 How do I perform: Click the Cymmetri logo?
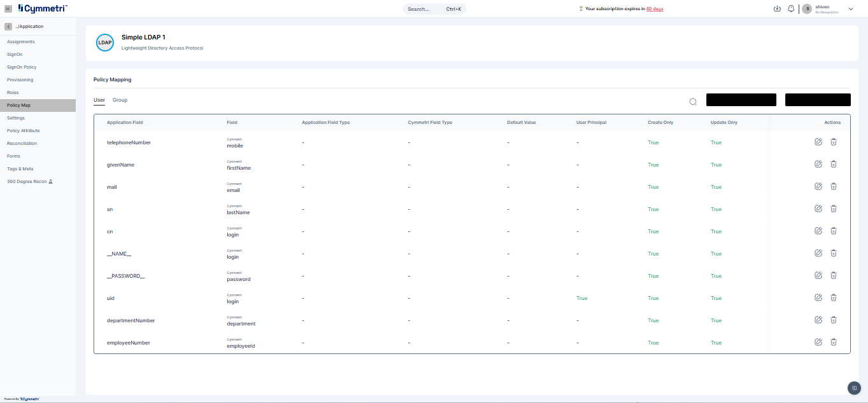(x=43, y=8)
